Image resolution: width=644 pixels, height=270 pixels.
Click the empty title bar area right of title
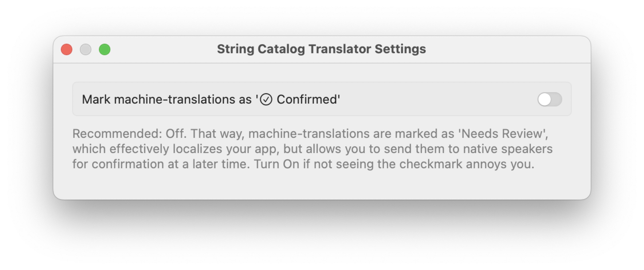[507, 49]
